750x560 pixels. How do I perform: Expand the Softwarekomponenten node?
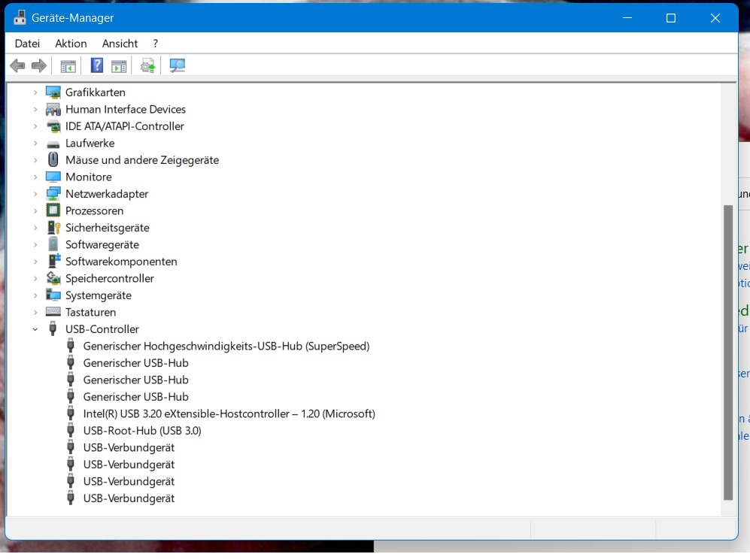[x=35, y=262]
